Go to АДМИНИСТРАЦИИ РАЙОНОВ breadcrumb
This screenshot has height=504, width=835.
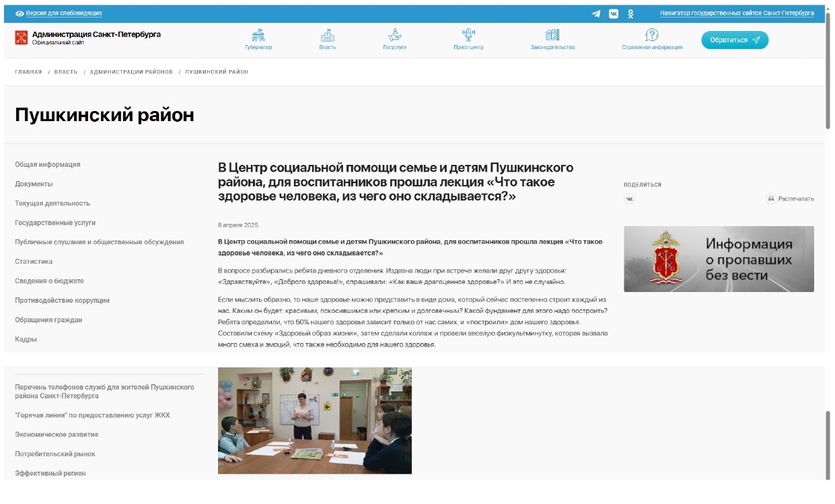pyautogui.click(x=131, y=72)
